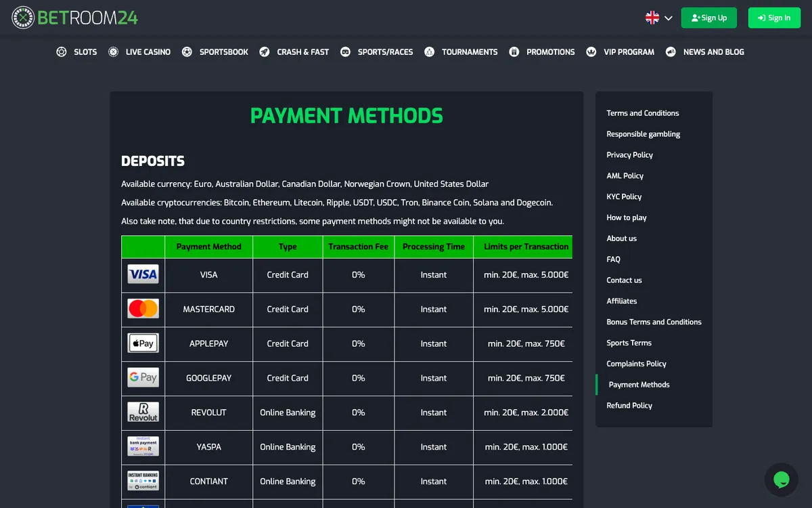This screenshot has width=812, height=508.
Task: Click the Mastercard logo
Action: click(143, 310)
